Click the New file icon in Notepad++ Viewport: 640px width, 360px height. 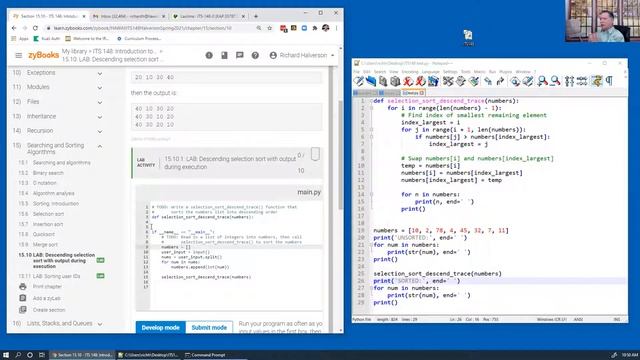[x=358, y=81]
